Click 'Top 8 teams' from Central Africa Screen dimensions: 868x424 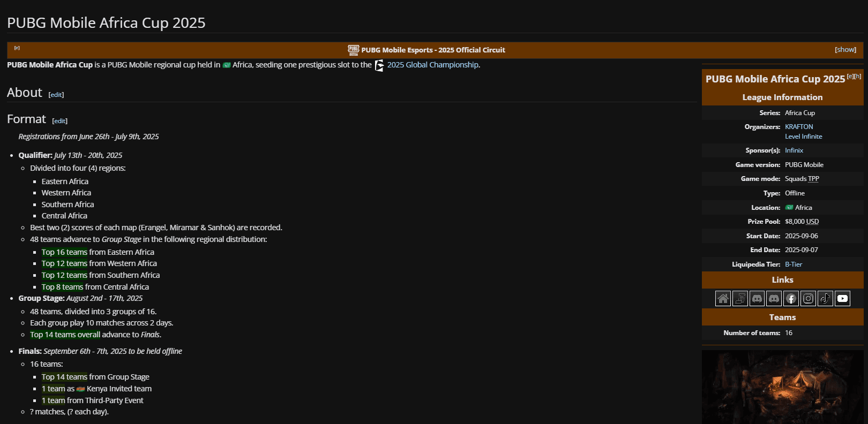tap(62, 287)
